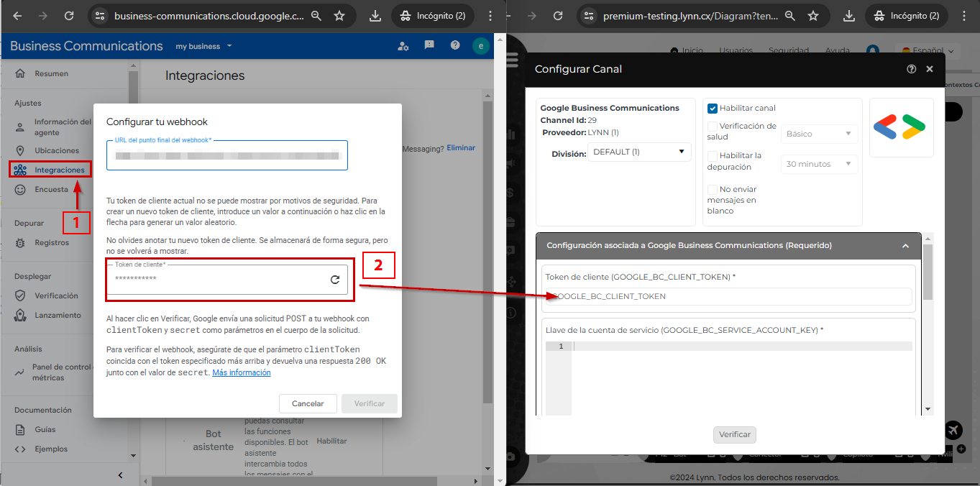Image resolution: width=980 pixels, height=486 pixels.
Task: Click the help icon in Business Communications header
Action: (x=455, y=45)
